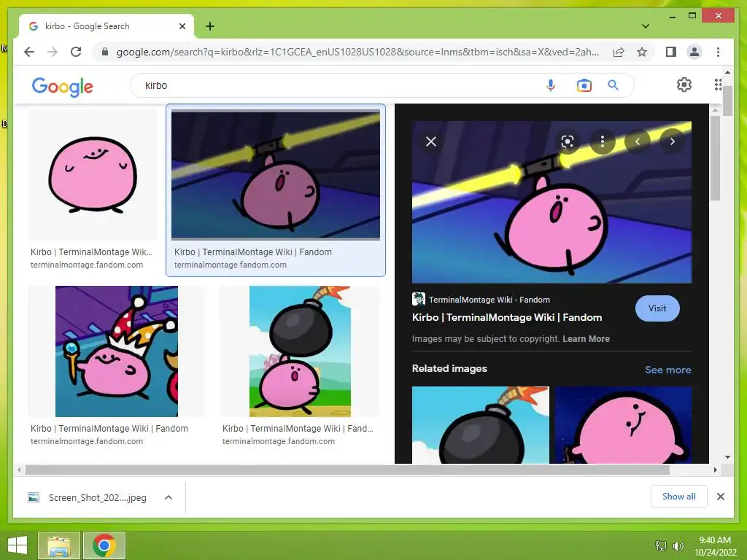747x560 pixels.
Task: Click the blue magnifier search button
Action: (x=613, y=85)
